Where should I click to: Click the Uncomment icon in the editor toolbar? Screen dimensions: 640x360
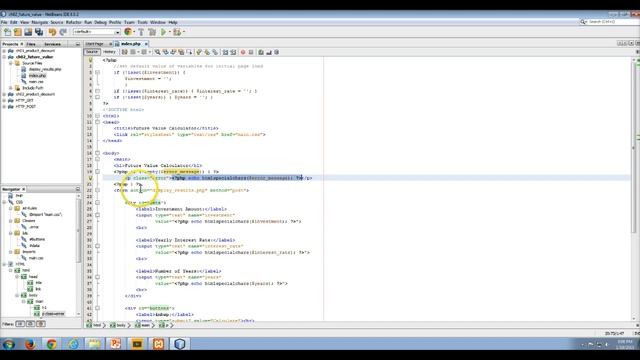pos(269,52)
